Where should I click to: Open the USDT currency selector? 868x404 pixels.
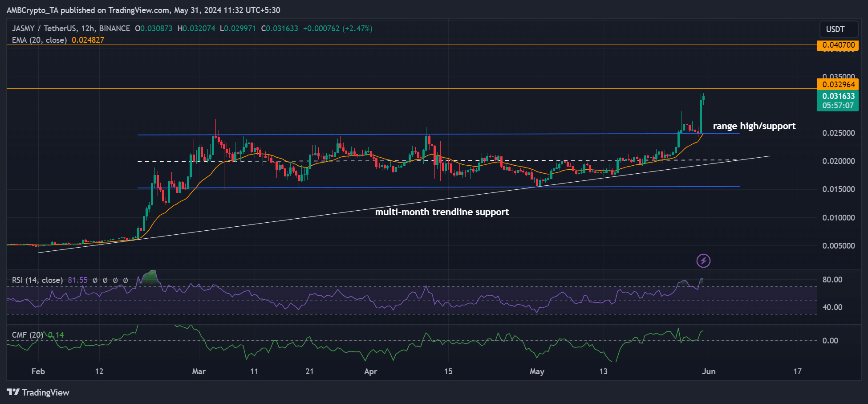click(839, 29)
